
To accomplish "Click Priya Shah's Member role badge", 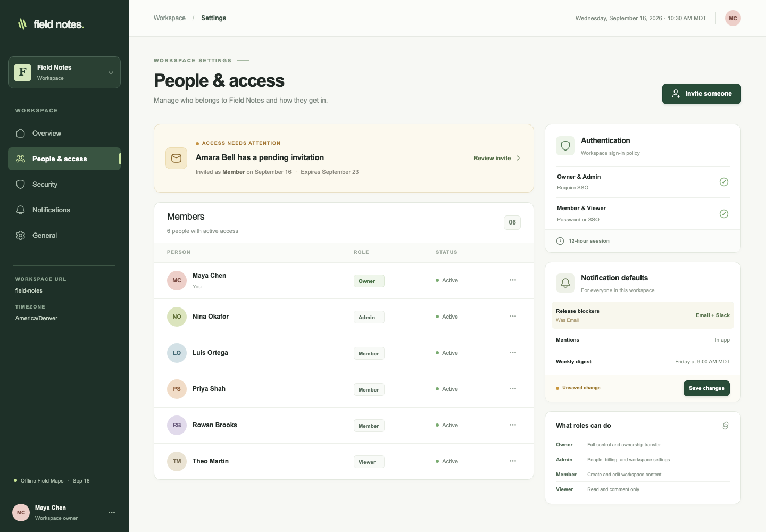I will (369, 389).
